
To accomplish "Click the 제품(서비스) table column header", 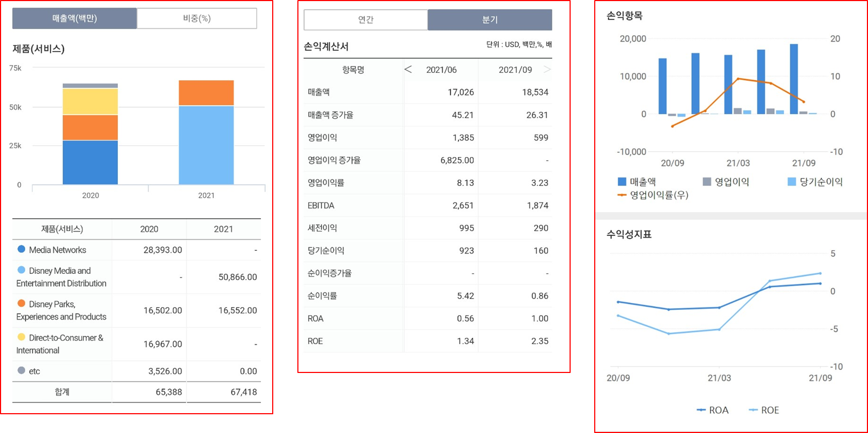I will 62,229.
